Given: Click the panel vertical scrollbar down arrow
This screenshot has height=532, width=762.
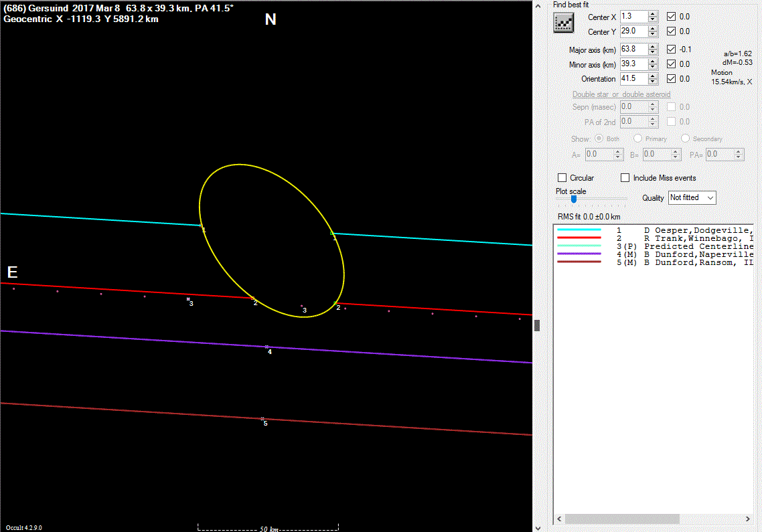Looking at the screenshot, I should (538, 527).
